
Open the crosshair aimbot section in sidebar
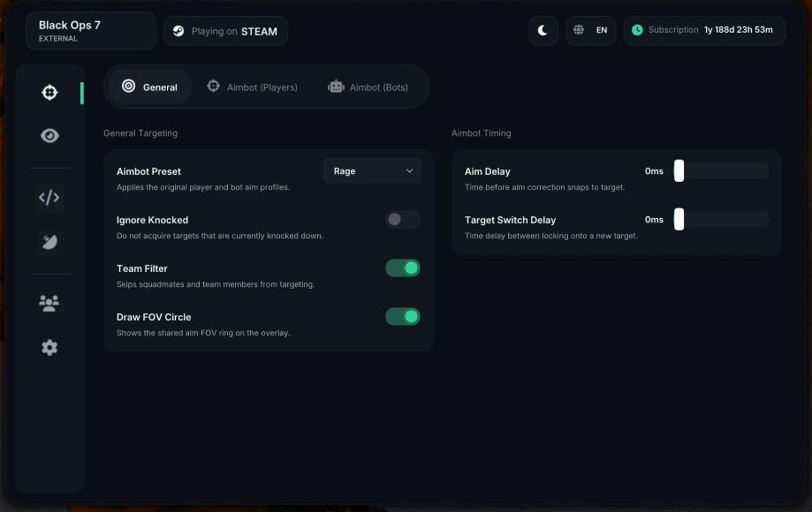pyautogui.click(x=49, y=93)
